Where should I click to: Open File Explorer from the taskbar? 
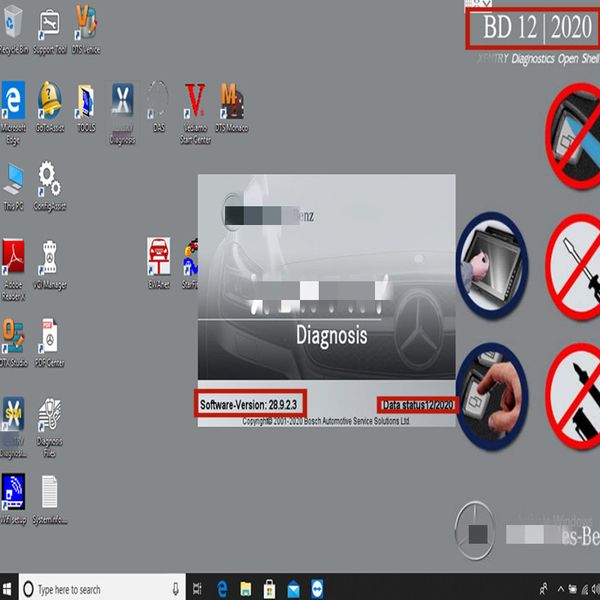pyautogui.click(x=246, y=589)
